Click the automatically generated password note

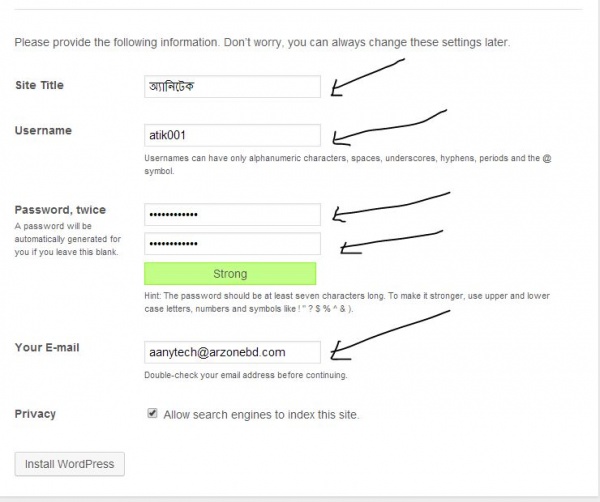[67, 239]
